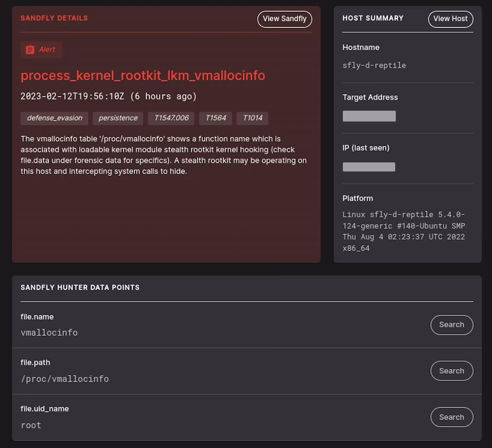Search for file.name vmallocinfo value

[452, 325]
